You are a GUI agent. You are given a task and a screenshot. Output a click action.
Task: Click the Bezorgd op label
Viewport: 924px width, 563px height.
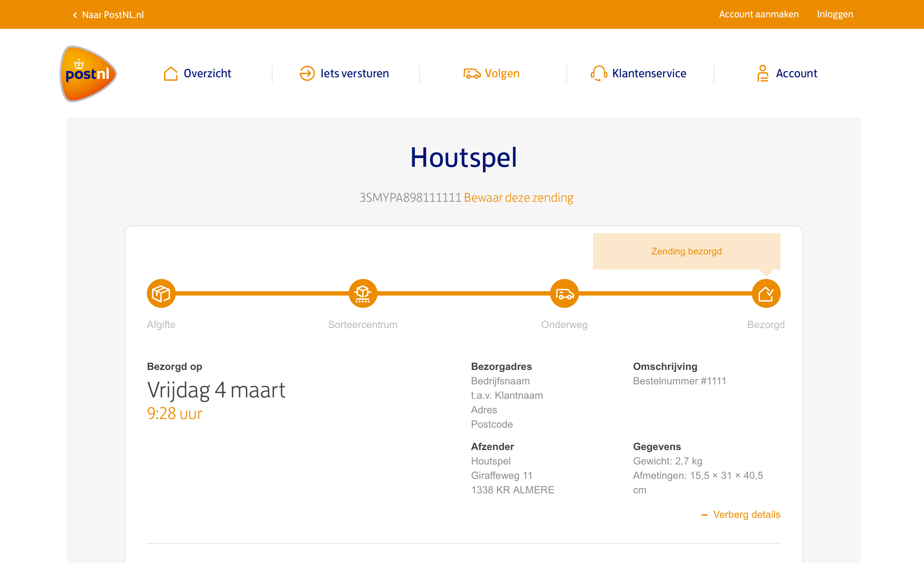[x=174, y=367]
